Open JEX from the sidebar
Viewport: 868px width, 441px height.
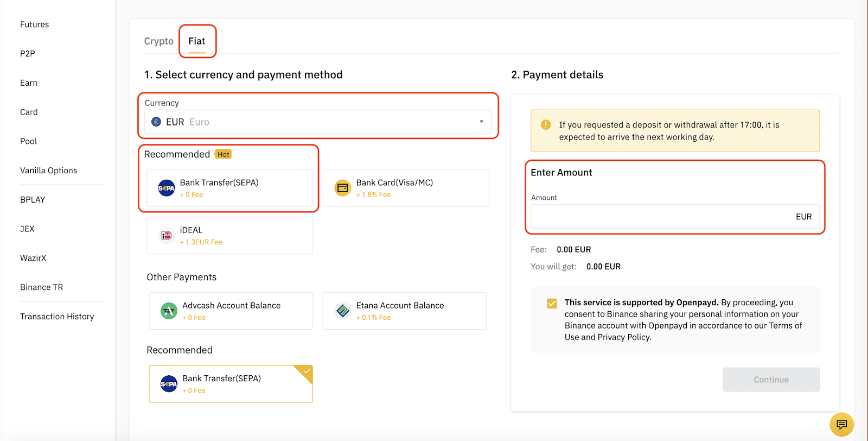27,229
